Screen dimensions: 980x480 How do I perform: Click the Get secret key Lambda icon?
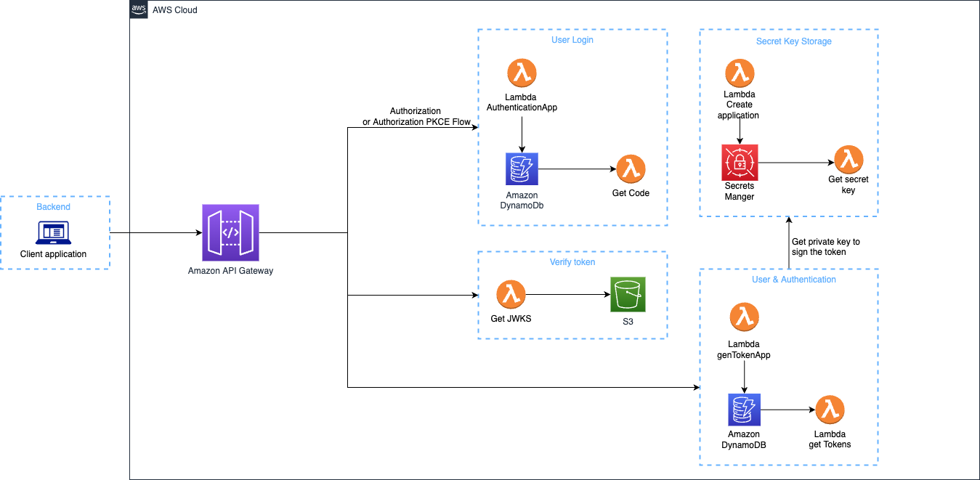pyautogui.click(x=848, y=160)
